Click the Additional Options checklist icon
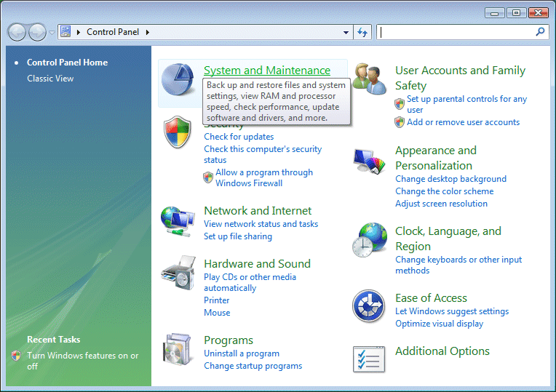 pyautogui.click(x=370, y=359)
